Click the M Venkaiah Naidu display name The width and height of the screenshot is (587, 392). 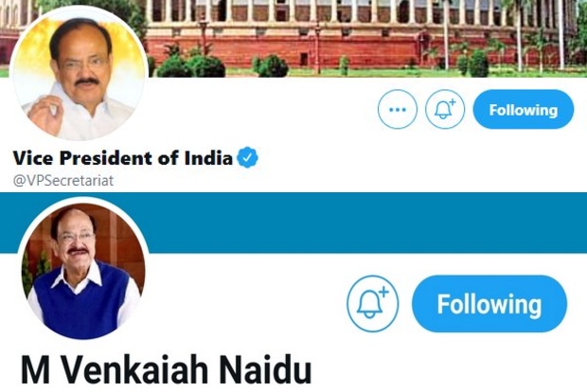click(167, 369)
